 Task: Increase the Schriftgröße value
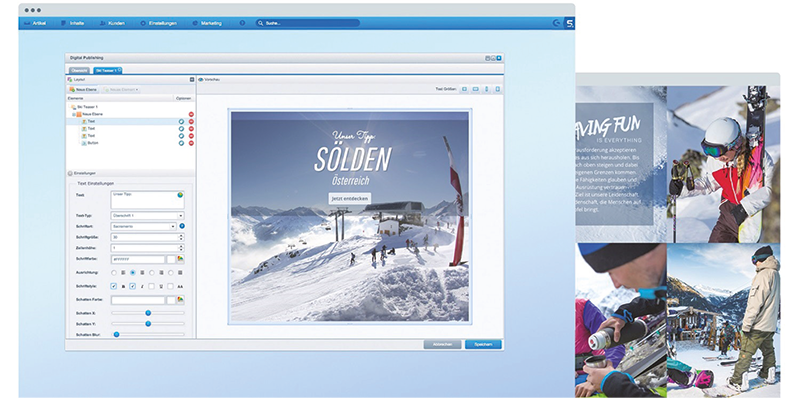pyautogui.click(x=181, y=236)
